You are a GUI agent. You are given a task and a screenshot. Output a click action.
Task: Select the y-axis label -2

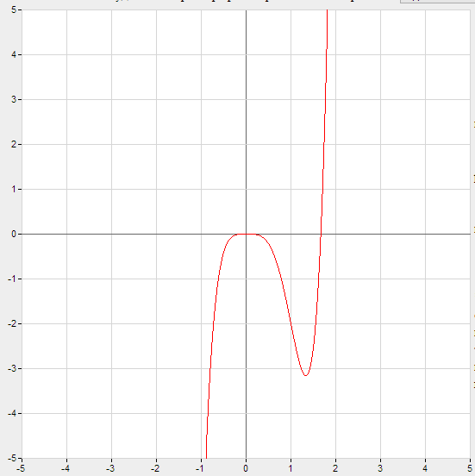point(12,323)
